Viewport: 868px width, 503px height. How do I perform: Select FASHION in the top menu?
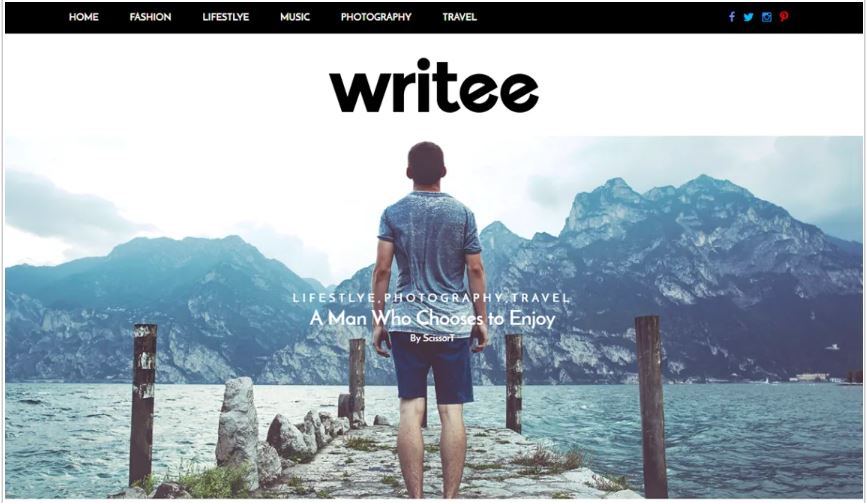pos(150,17)
